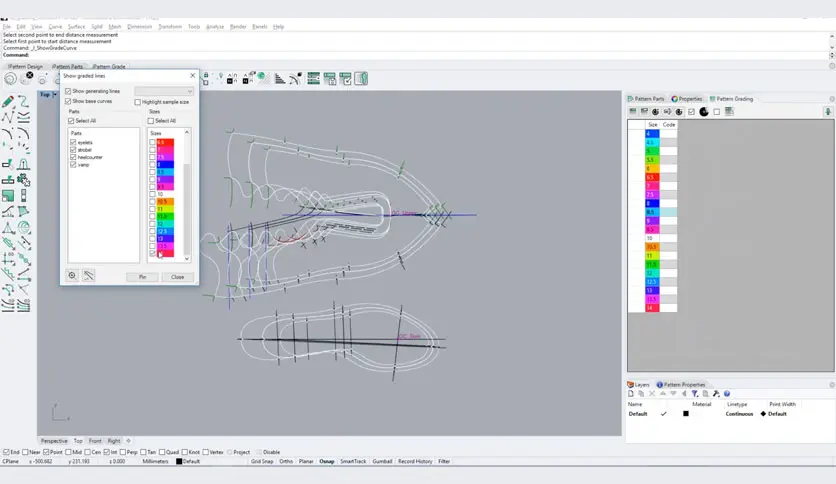
Task: Toggle Osnap in status bar
Action: point(327,461)
